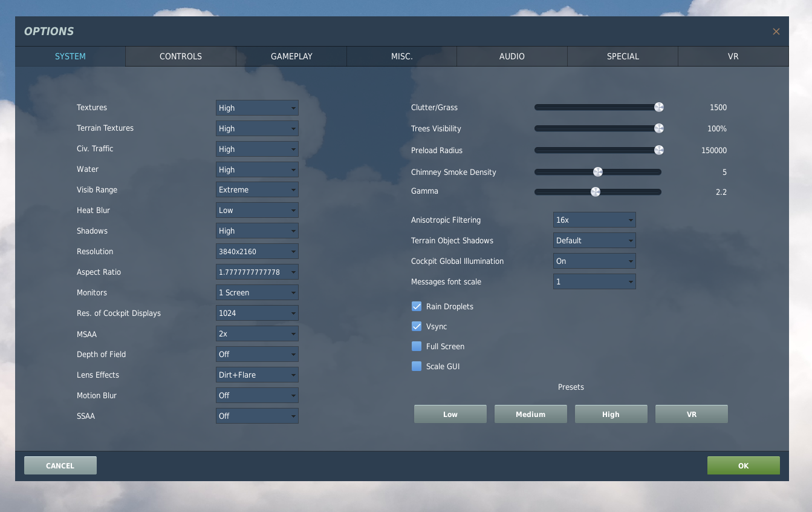Click the Chimney Smoke Density value 5
The width and height of the screenshot is (812, 512).
[724, 172]
